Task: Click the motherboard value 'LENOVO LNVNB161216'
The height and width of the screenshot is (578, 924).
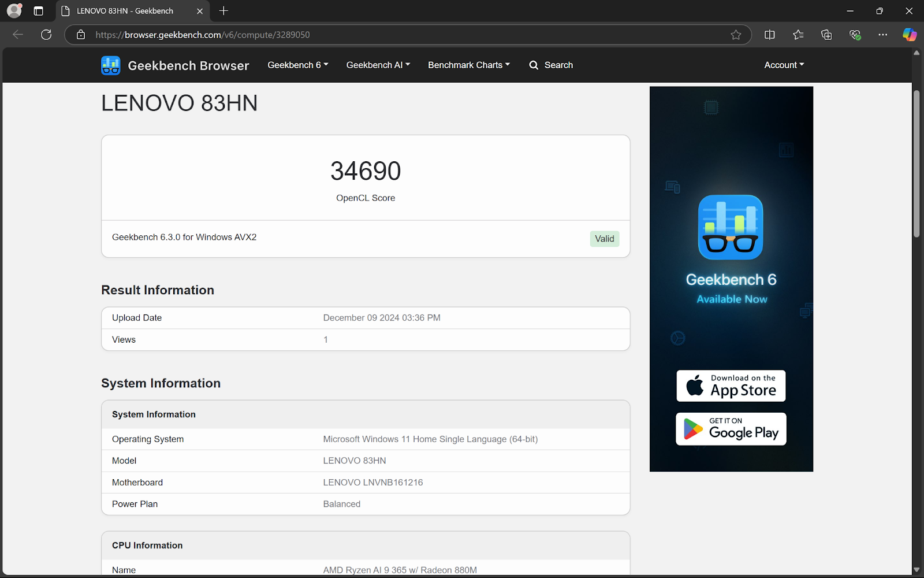Action: (x=373, y=483)
